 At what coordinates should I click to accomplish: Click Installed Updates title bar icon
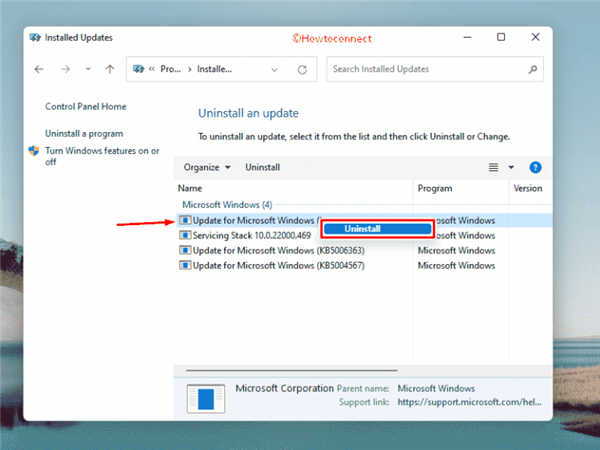click(x=35, y=38)
